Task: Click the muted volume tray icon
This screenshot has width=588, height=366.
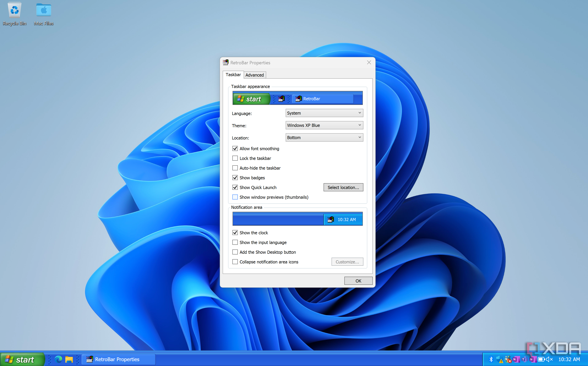Action: [x=549, y=359]
